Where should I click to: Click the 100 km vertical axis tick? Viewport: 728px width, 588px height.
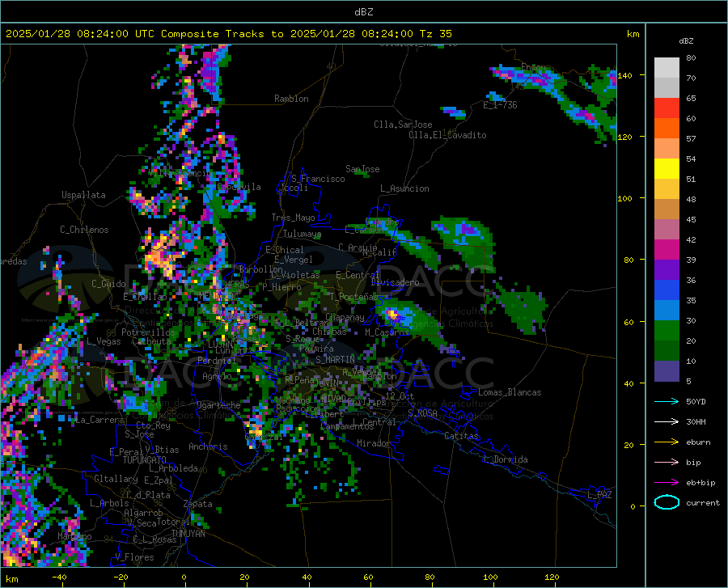tap(624, 199)
